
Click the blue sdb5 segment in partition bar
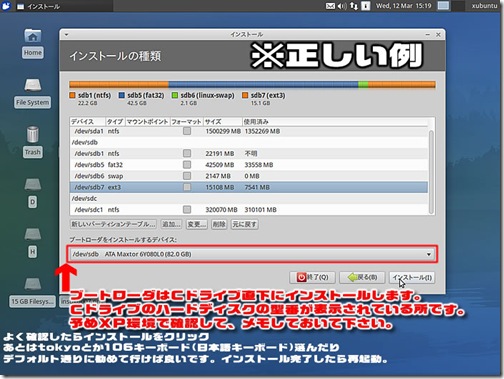263,85
